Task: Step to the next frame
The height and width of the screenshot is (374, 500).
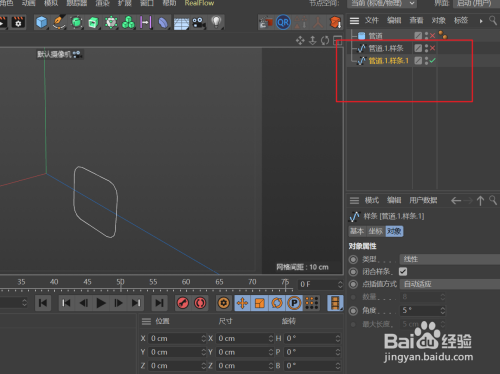Action: 118,303
